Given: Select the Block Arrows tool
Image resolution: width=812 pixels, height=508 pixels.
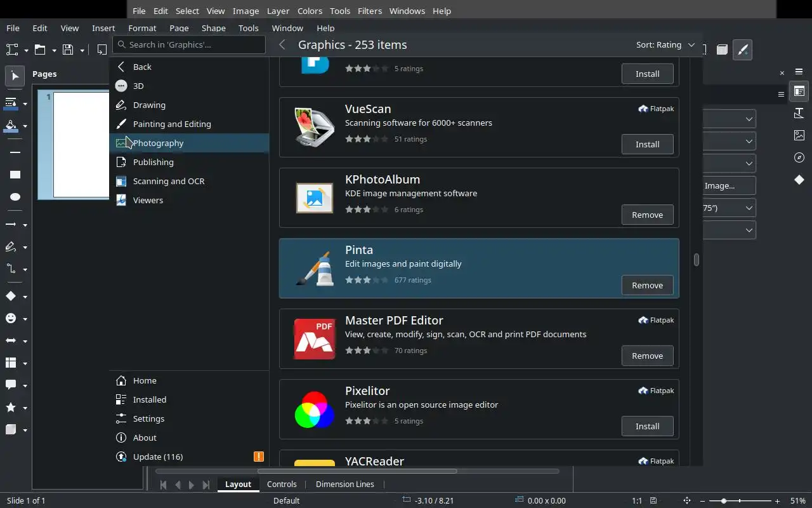Looking at the screenshot, I should click(x=11, y=341).
